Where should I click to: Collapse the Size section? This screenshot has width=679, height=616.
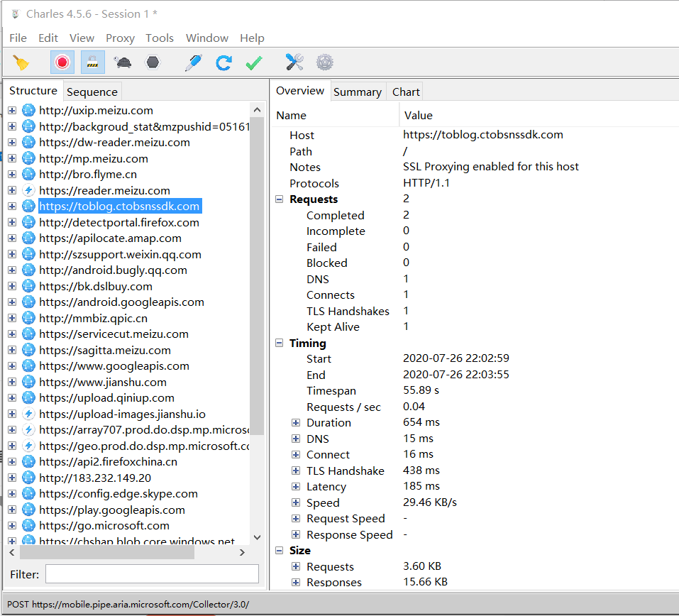[x=280, y=551]
